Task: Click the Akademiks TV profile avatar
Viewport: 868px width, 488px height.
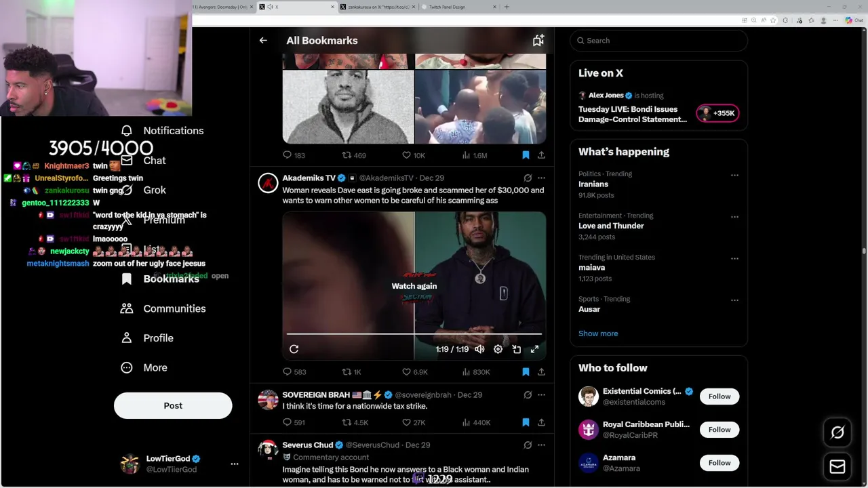Action: tap(268, 184)
